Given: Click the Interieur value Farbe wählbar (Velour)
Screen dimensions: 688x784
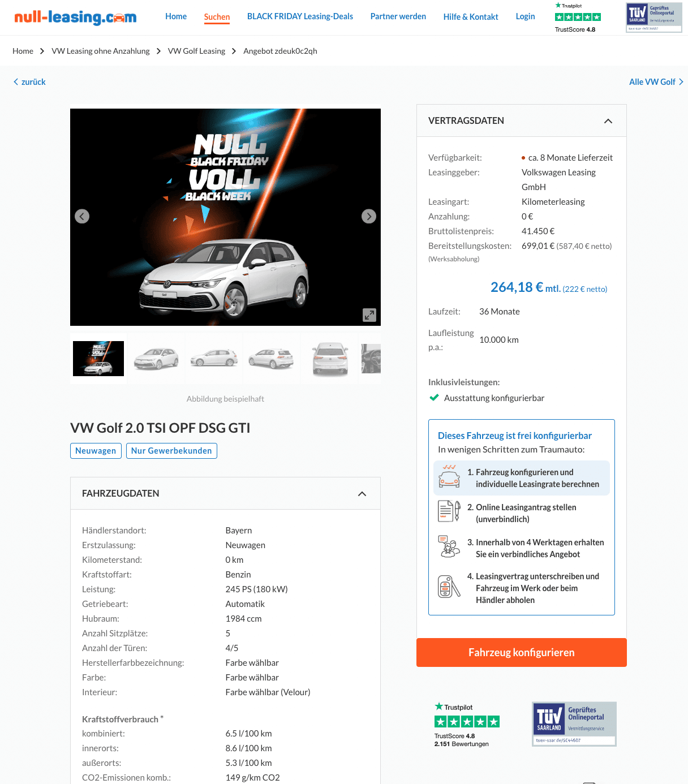Looking at the screenshot, I should [268, 692].
